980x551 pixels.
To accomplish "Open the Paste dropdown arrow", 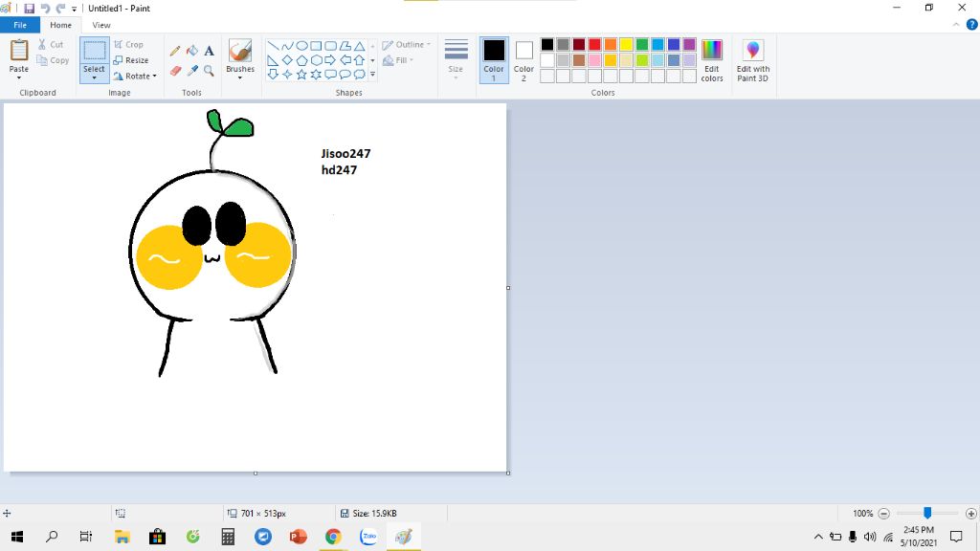I will tap(19, 77).
